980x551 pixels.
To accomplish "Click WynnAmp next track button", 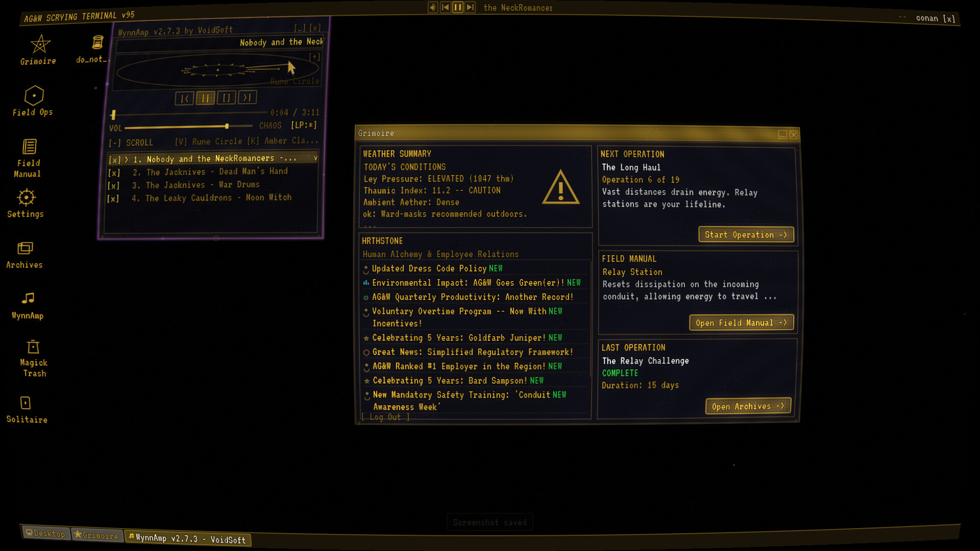I will pyautogui.click(x=247, y=97).
